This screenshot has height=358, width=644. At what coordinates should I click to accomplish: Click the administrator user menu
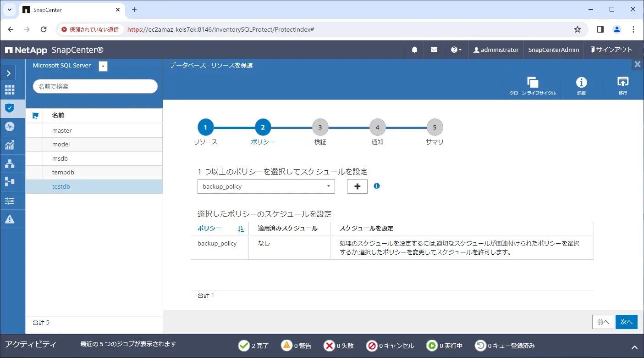tap(496, 50)
